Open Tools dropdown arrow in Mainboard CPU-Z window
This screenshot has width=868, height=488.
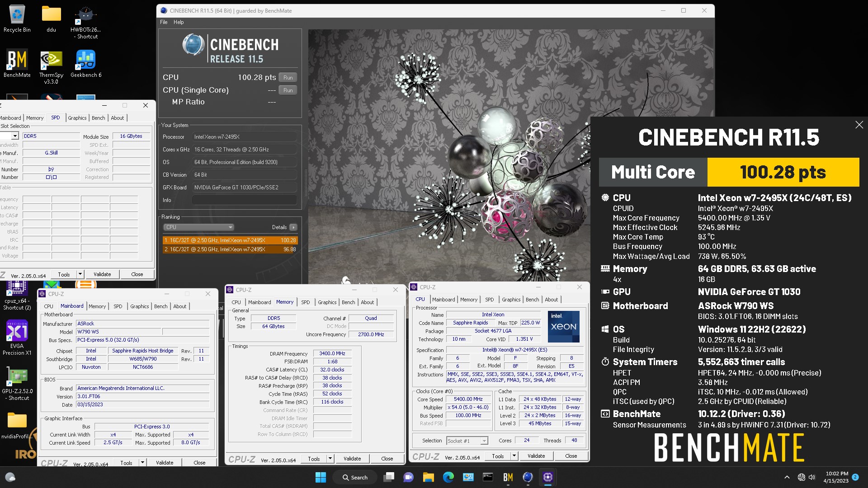[x=142, y=463]
